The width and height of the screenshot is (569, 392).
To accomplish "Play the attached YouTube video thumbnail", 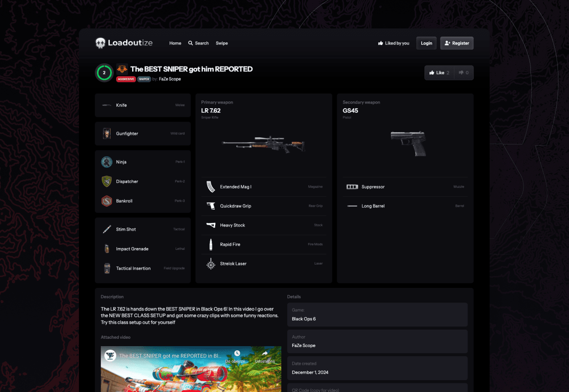I will pyautogui.click(x=191, y=369).
